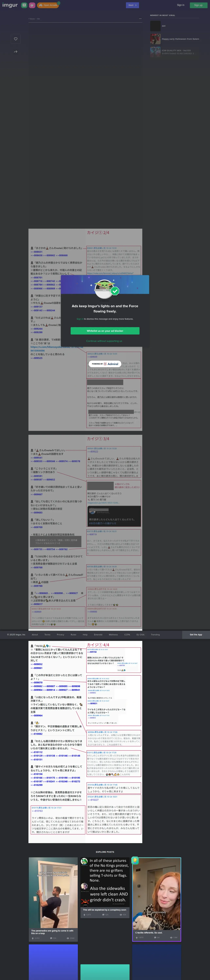Image resolution: width=210 pixels, height=980 pixels.
Task: Open the About footer link
Action: [x=35, y=635]
